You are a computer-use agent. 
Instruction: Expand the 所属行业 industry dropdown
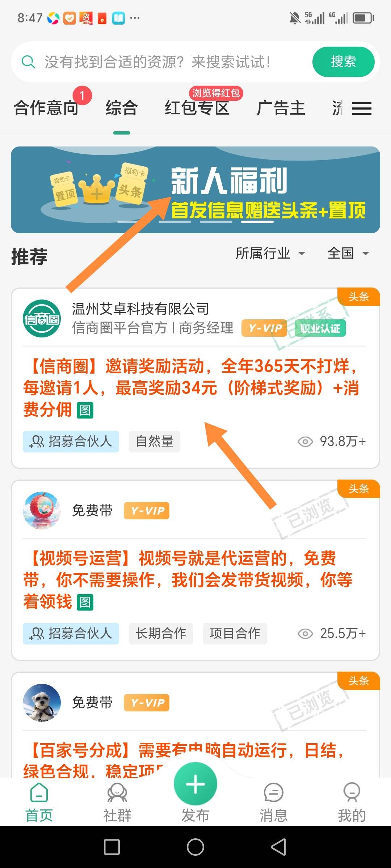click(270, 253)
